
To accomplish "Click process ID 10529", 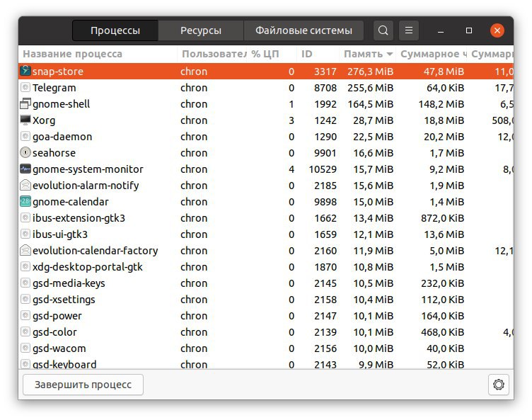I will click(323, 169).
